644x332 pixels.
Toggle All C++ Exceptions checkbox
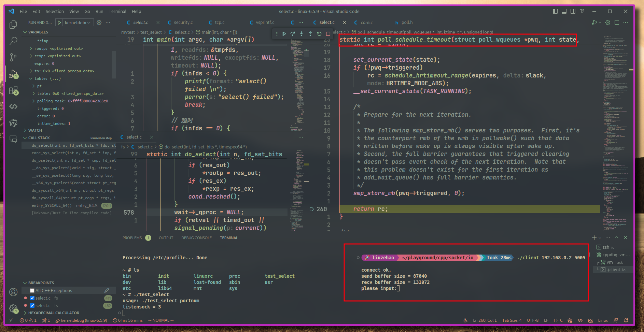(x=32, y=291)
